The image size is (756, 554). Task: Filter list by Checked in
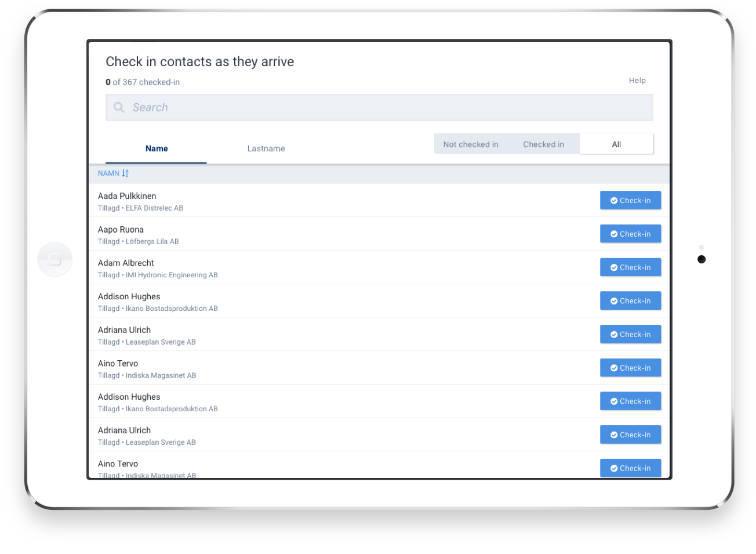[543, 144]
